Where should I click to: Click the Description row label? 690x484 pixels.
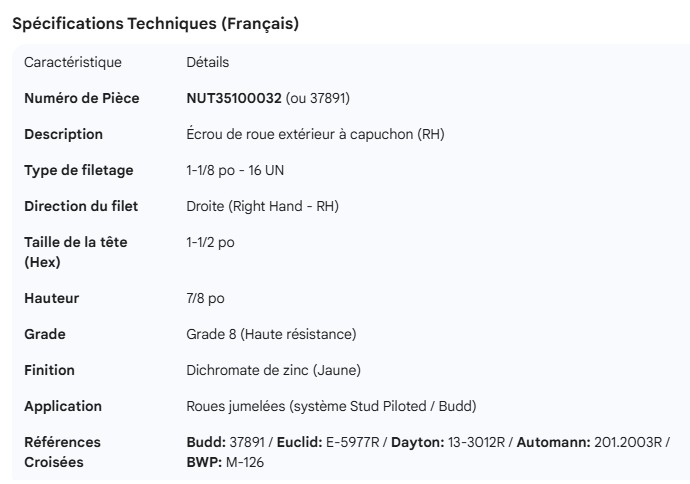63,134
